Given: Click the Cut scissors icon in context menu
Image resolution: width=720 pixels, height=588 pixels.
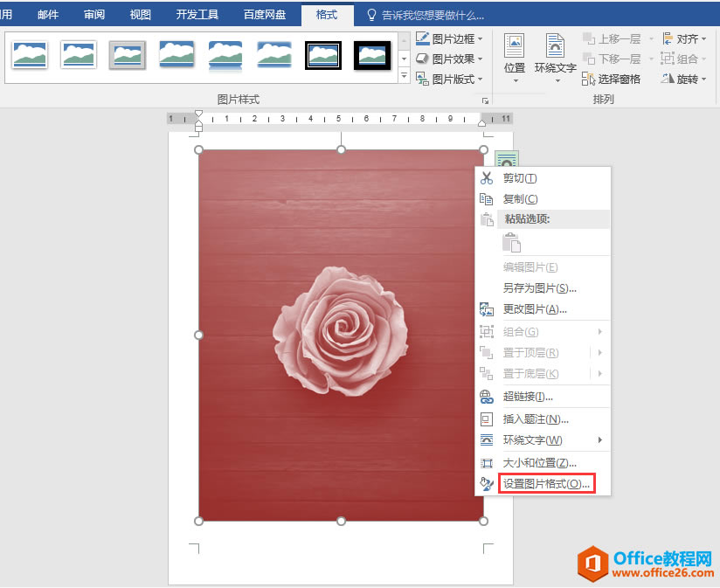Looking at the screenshot, I should pos(487,178).
